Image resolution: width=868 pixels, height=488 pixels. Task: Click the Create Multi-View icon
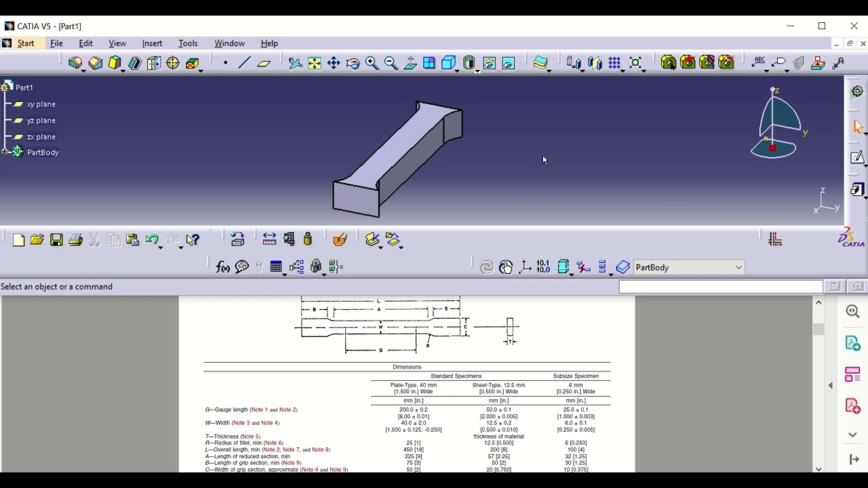pos(429,63)
